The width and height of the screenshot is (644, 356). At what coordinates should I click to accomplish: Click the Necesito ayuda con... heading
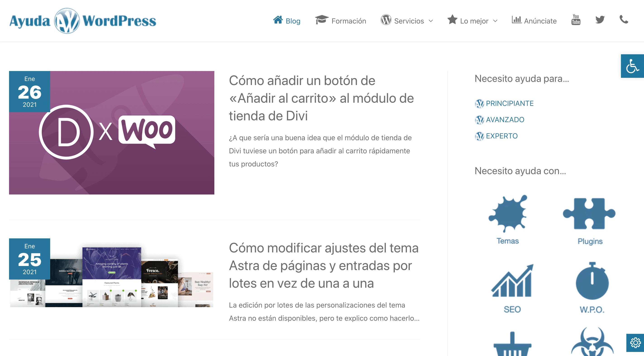point(520,171)
